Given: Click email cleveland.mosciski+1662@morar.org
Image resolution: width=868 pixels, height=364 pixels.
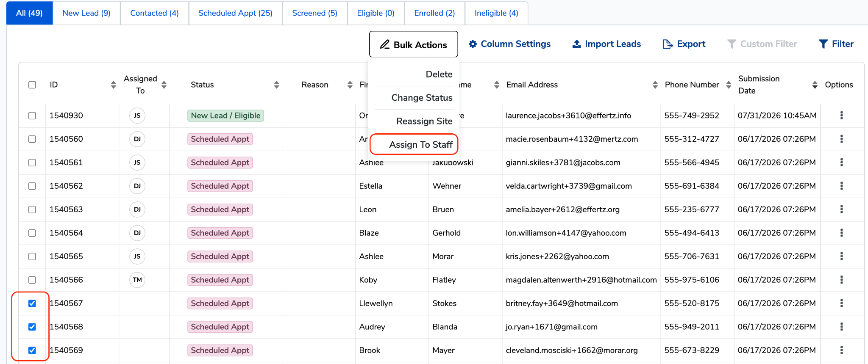Looking at the screenshot, I should 572,350.
